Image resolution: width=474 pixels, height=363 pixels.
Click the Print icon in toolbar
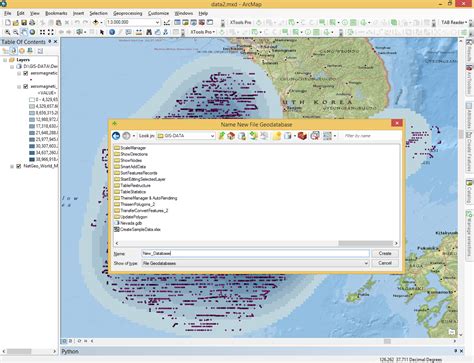pyautogui.click(x=32, y=23)
